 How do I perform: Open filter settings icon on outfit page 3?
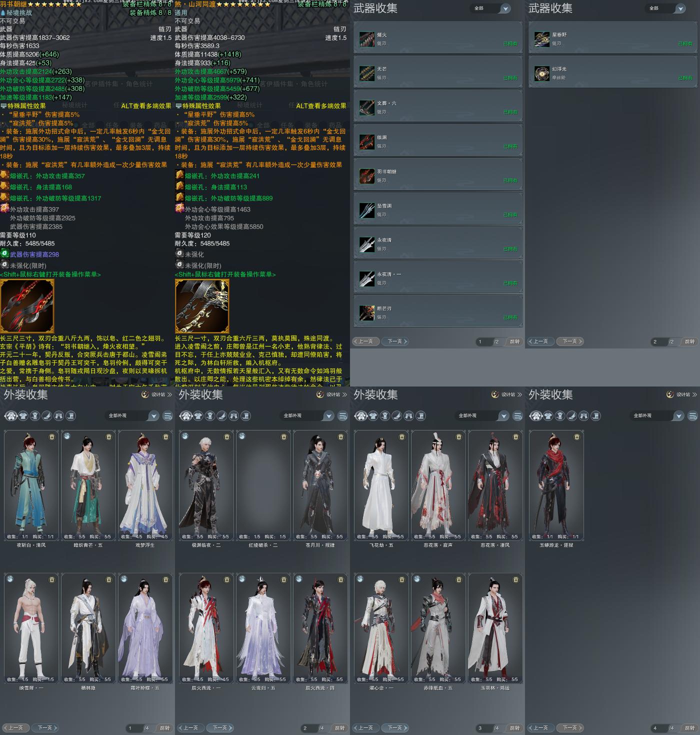click(x=518, y=416)
